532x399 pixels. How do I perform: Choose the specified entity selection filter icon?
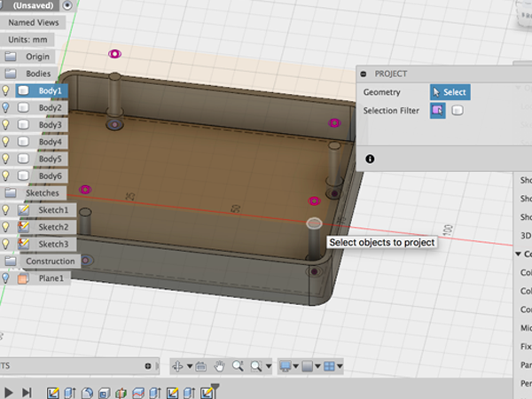click(x=438, y=111)
